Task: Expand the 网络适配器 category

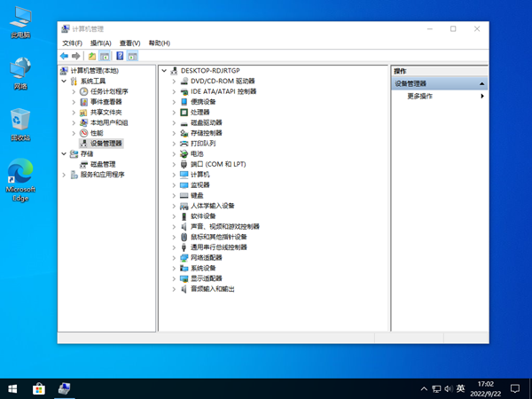Action: pos(174,258)
